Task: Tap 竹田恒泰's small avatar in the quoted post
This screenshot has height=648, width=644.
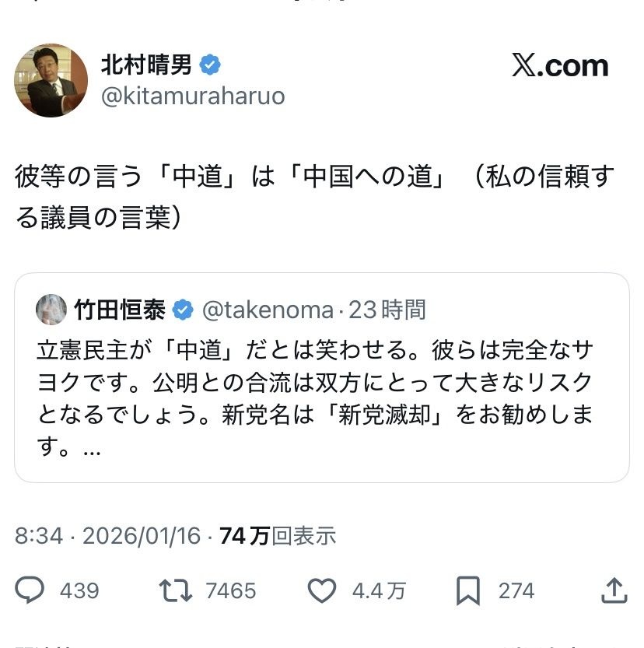Action: [51, 310]
